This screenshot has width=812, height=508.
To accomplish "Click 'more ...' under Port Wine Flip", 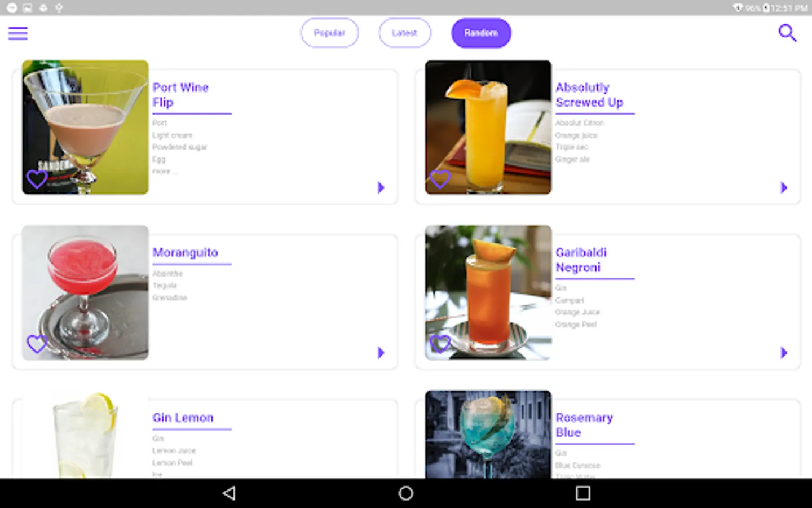I will point(164,171).
